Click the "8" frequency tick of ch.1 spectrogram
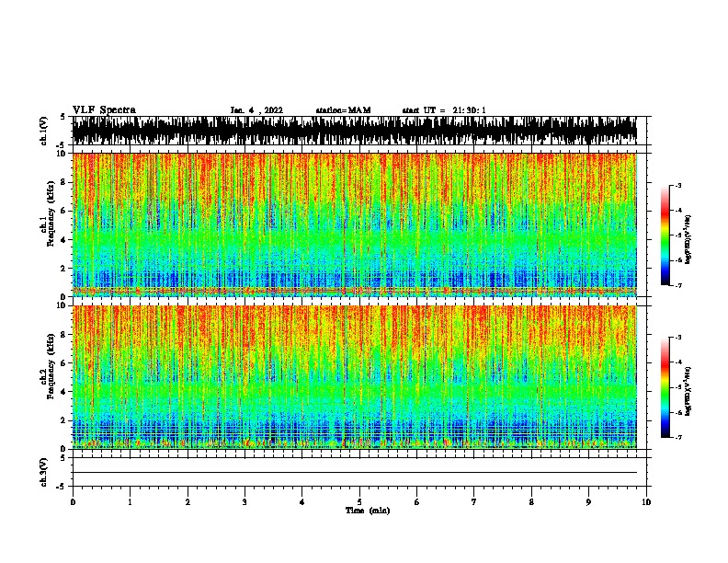Screen dimensions: 728x563 (x=64, y=182)
